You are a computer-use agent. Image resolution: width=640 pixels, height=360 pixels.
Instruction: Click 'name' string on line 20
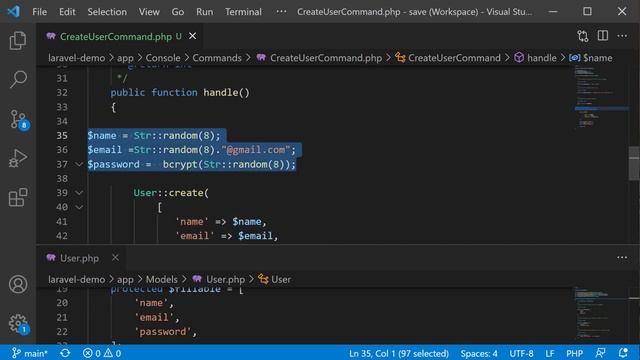pos(151,303)
